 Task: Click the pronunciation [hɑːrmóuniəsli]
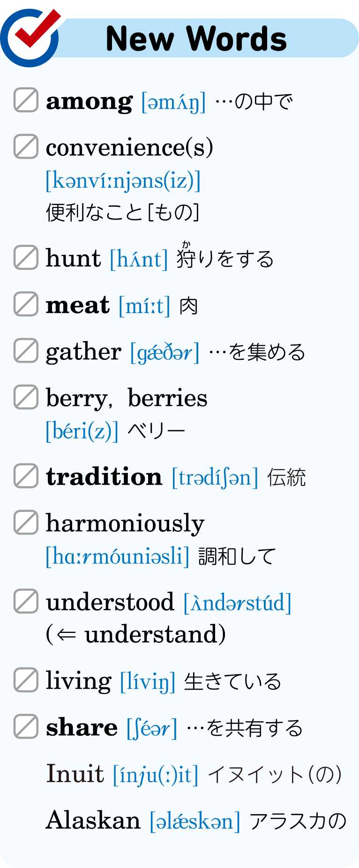click(118, 557)
